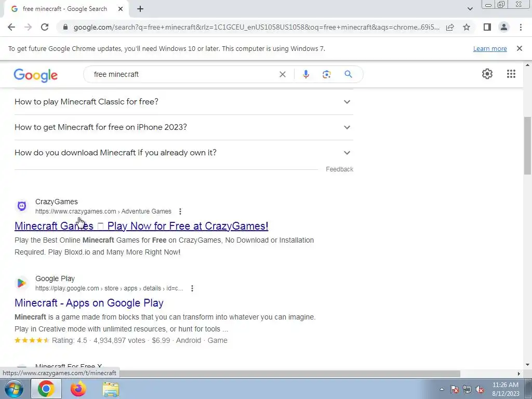The image size is (532, 399).
Task: Click the vertical scrollbar thumb
Action: (527, 145)
